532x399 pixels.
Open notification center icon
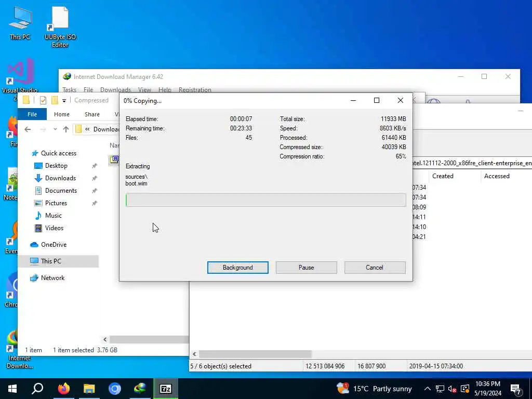516,389
